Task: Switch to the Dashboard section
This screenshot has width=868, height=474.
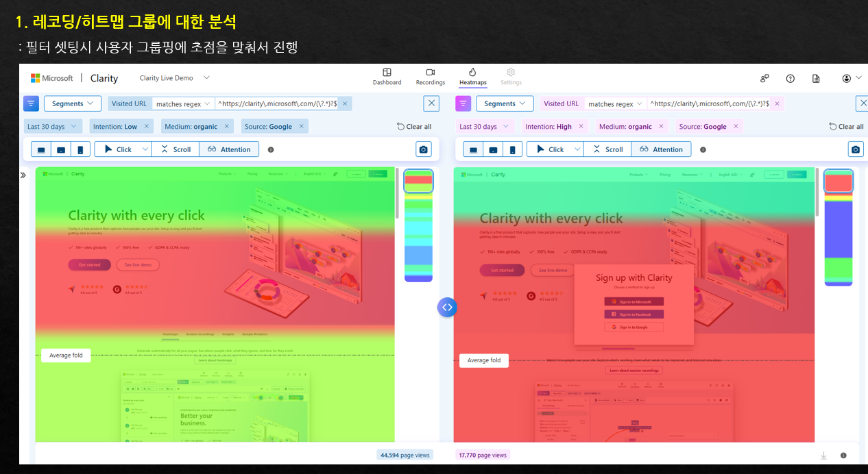Action: coord(387,77)
